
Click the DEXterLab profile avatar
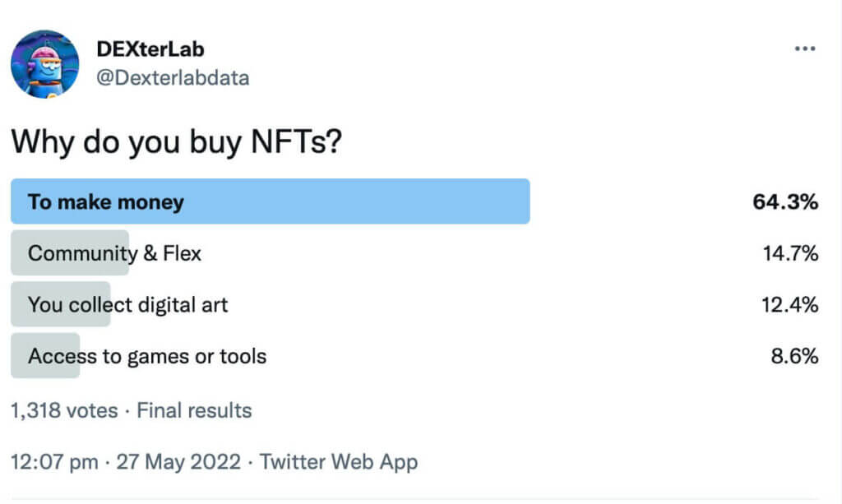(x=45, y=64)
